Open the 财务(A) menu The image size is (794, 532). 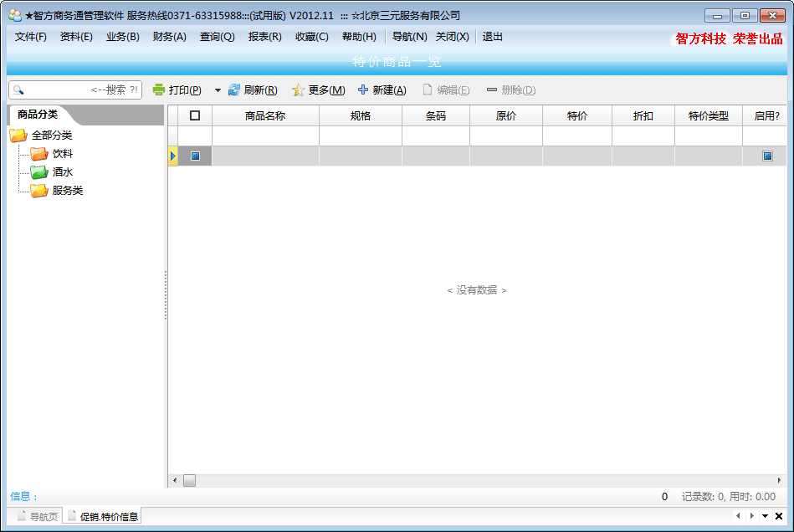tap(169, 37)
